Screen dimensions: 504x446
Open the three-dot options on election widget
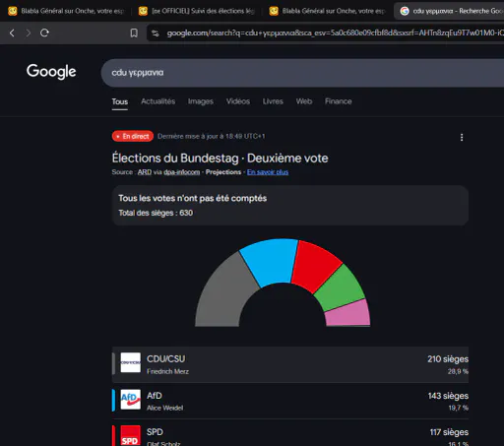pos(462,137)
